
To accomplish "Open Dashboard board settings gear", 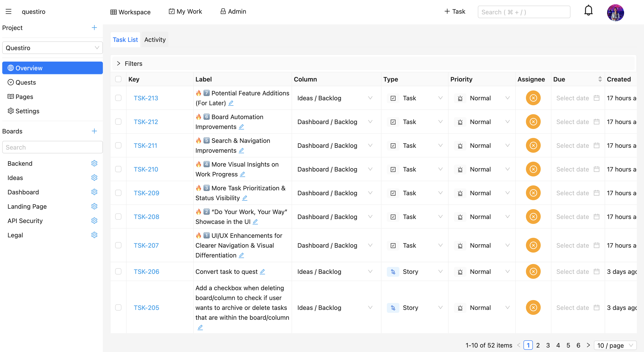I will coord(94,192).
